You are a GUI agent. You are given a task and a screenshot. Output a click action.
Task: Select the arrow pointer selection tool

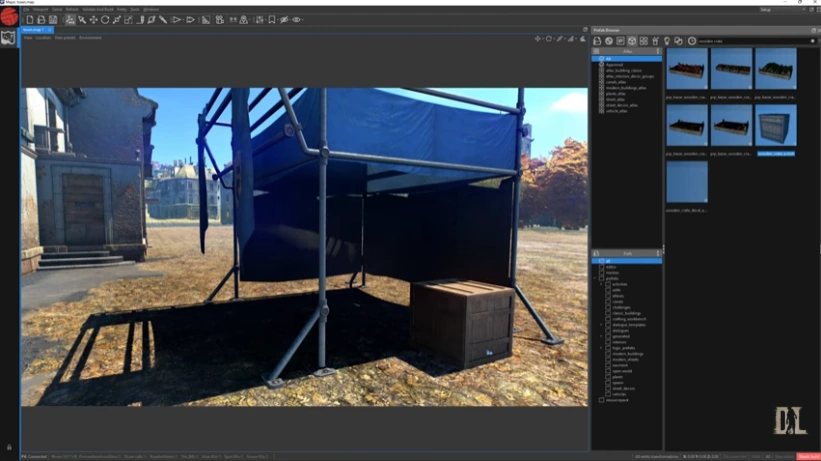click(82, 20)
